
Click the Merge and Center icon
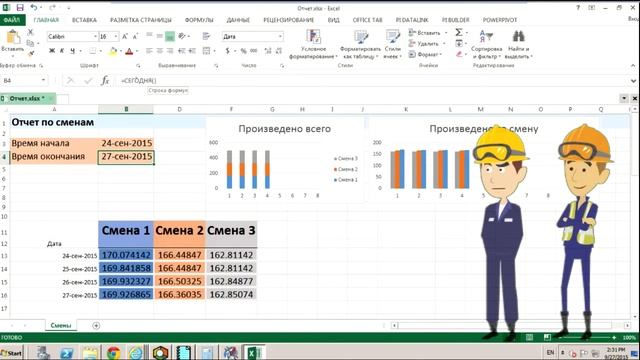click(207, 51)
